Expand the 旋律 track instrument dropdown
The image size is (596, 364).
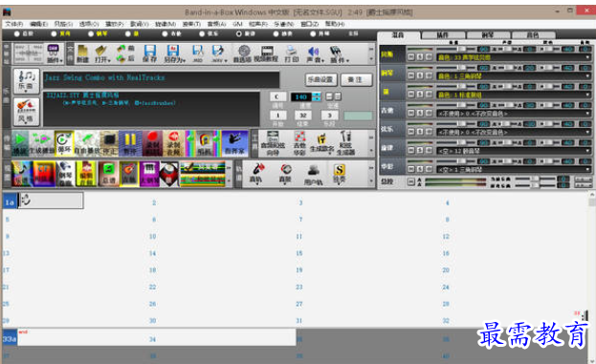(587, 151)
